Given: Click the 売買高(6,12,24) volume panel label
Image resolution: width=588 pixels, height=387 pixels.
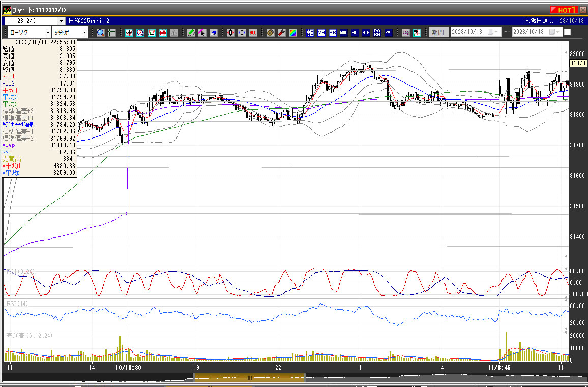Looking at the screenshot, I should tap(30, 336).
